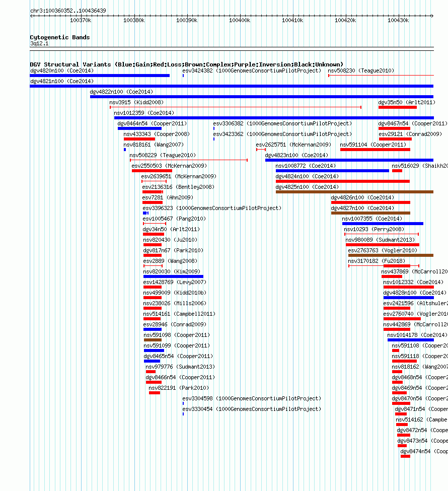
Task: Open nsv1012359 (Coe2014) entry
Action: (x=143, y=113)
